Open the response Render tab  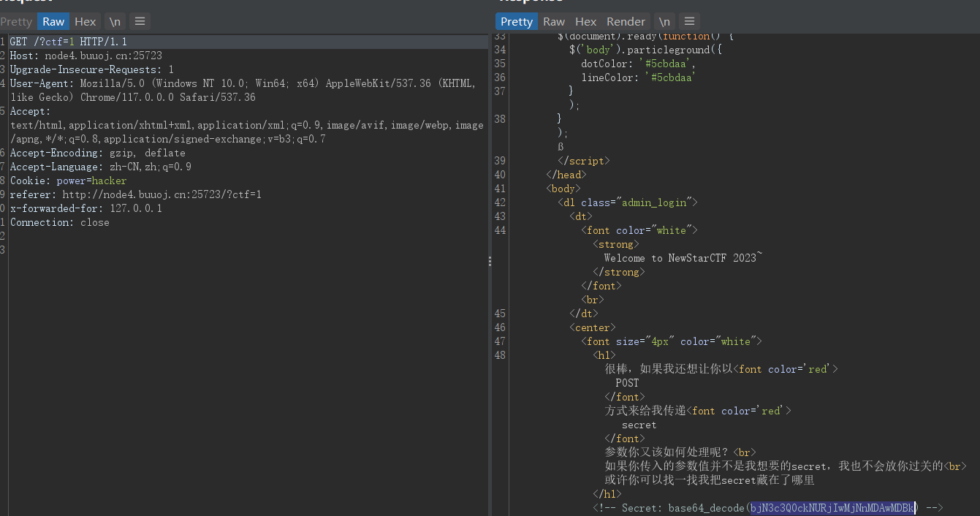coord(626,21)
